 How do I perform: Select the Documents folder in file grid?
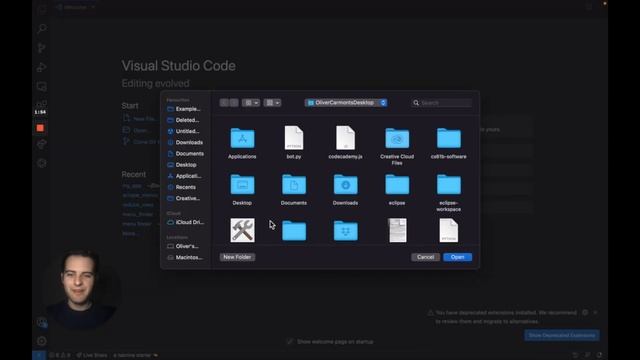point(294,189)
